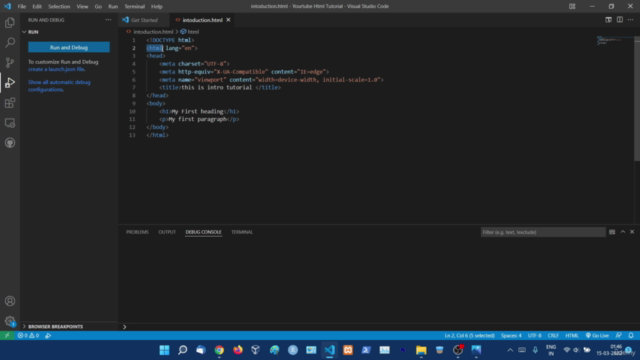Open the Run menu
The image size is (640, 360).
pos(113,6)
